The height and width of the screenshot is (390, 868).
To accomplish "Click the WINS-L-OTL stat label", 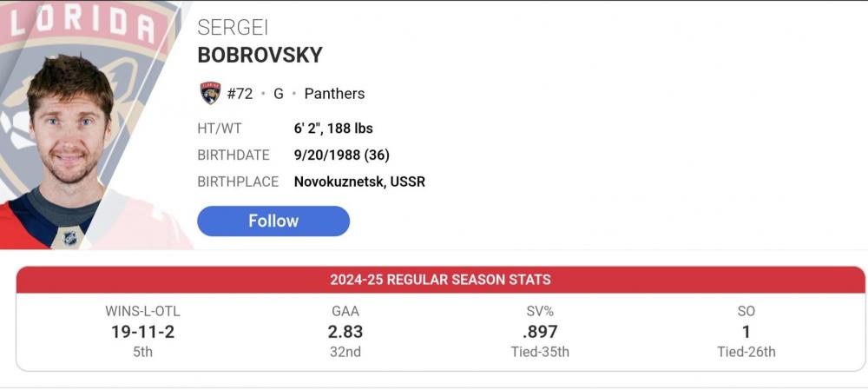I will coord(143,311).
